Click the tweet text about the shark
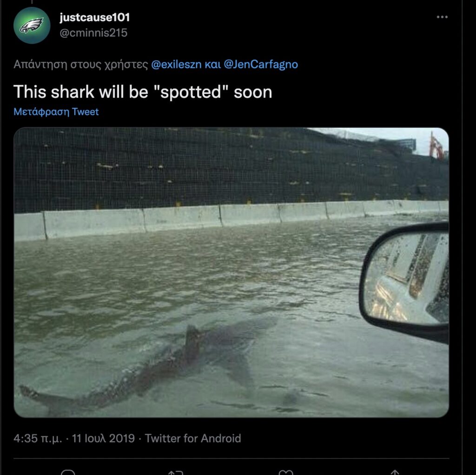Screen dimensions: 476x475 (x=143, y=92)
